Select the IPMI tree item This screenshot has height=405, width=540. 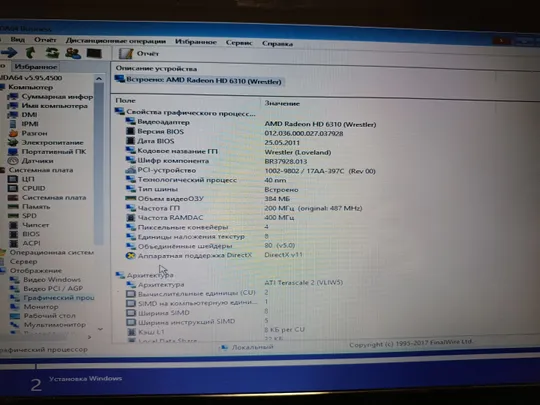pyautogui.click(x=23, y=124)
